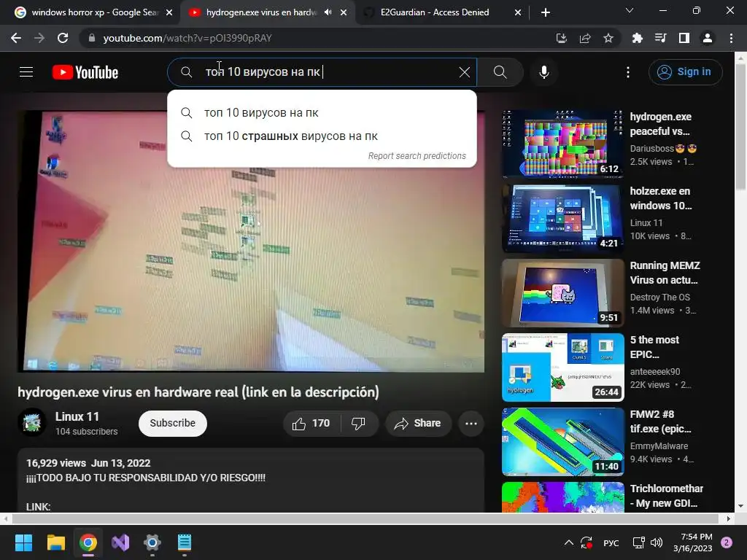Mute the hydrogen.exe tab audio icon
Image resolution: width=747 pixels, height=560 pixels.
click(328, 12)
